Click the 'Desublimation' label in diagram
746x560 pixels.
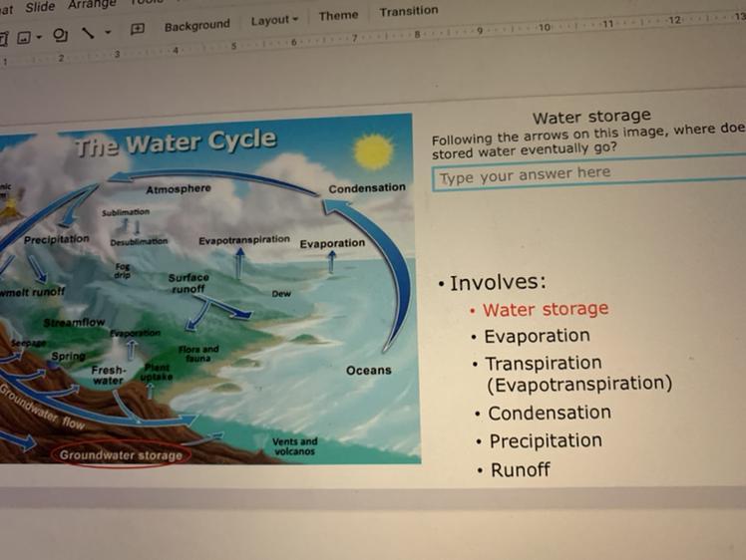tap(139, 241)
